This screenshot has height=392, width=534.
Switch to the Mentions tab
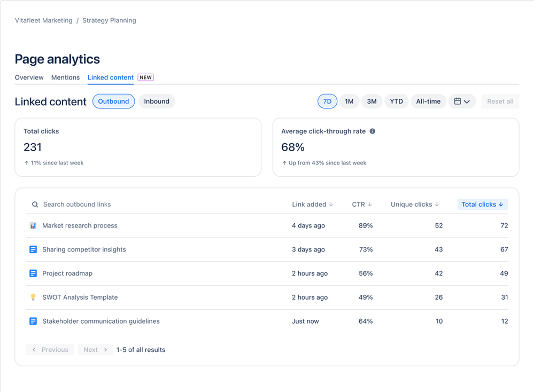pos(65,77)
